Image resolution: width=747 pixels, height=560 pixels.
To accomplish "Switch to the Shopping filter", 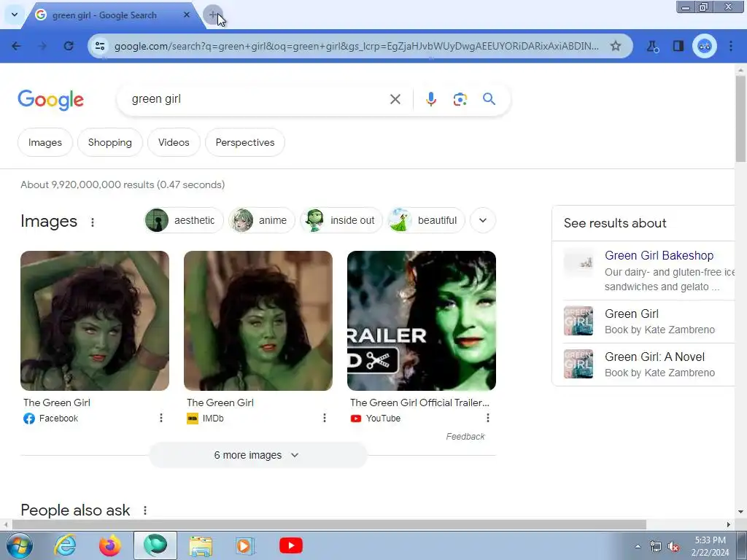I will [110, 142].
